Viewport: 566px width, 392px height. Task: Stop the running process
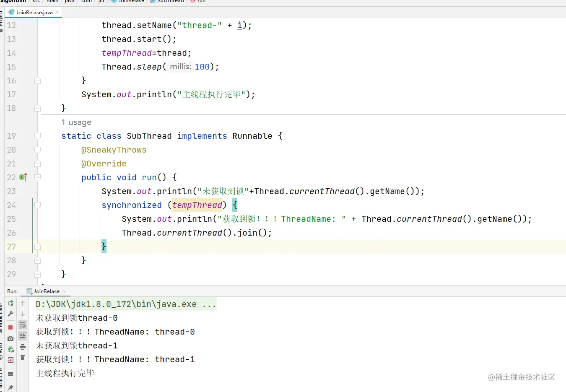[x=10, y=327]
